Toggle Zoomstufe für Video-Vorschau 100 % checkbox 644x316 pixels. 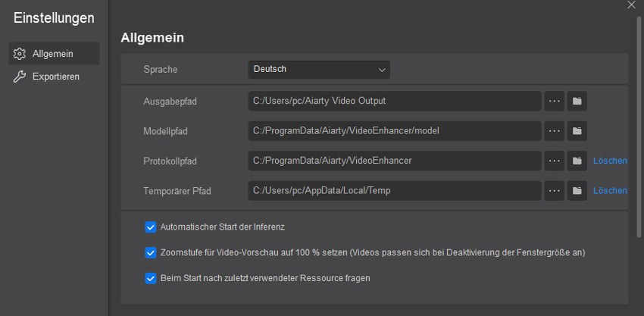151,252
